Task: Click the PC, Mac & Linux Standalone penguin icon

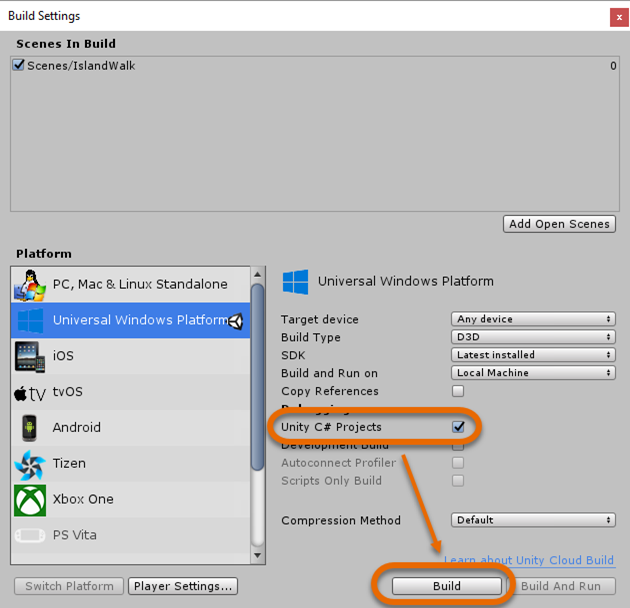Action: point(29,285)
